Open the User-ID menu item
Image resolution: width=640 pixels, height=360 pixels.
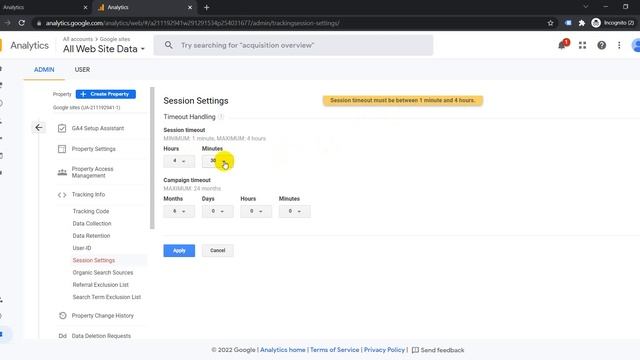click(x=82, y=248)
